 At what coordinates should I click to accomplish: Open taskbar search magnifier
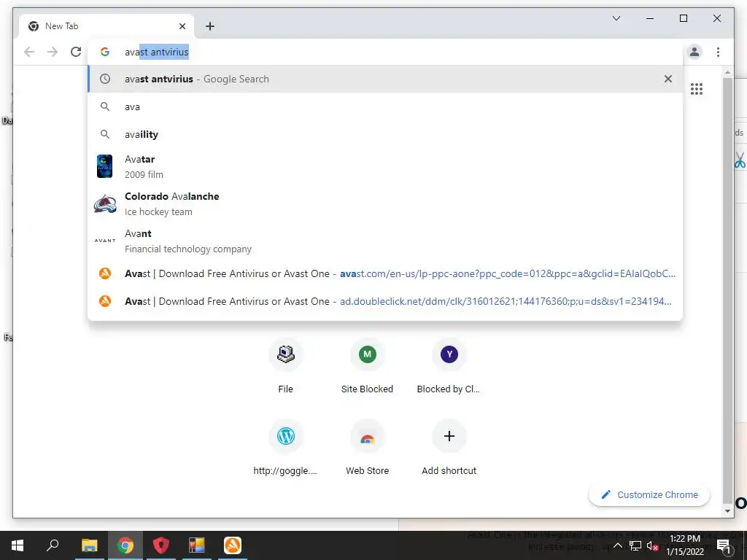point(53,545)
